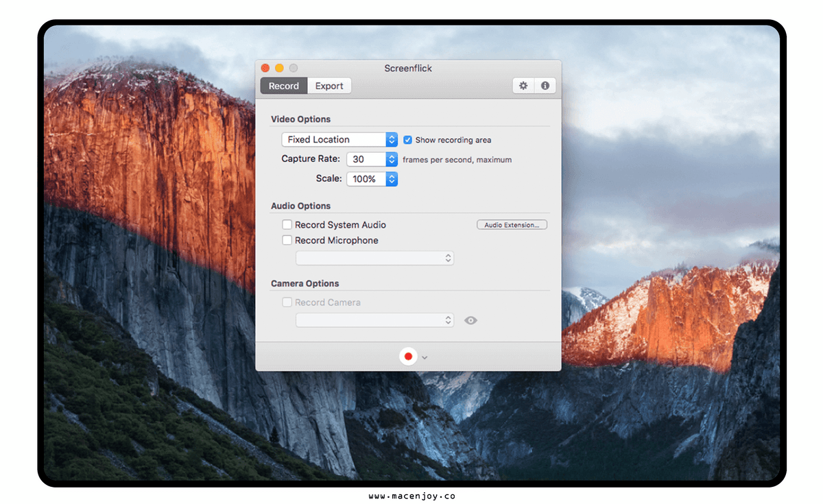Screen dimensions: 823x504
Task: Minimize the Screenflick window
Action: click(x=279, y=68)
